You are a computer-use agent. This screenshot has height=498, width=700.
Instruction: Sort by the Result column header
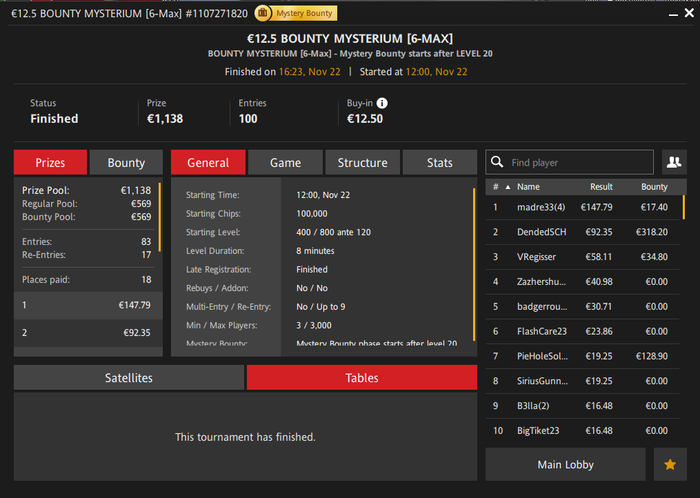point(601,187)
